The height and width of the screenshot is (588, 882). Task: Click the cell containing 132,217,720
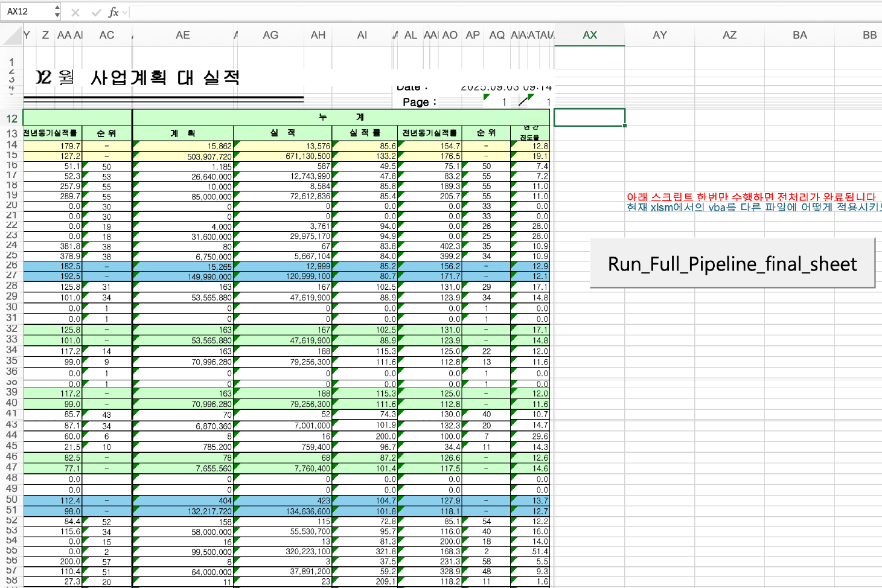coord(183,511)
